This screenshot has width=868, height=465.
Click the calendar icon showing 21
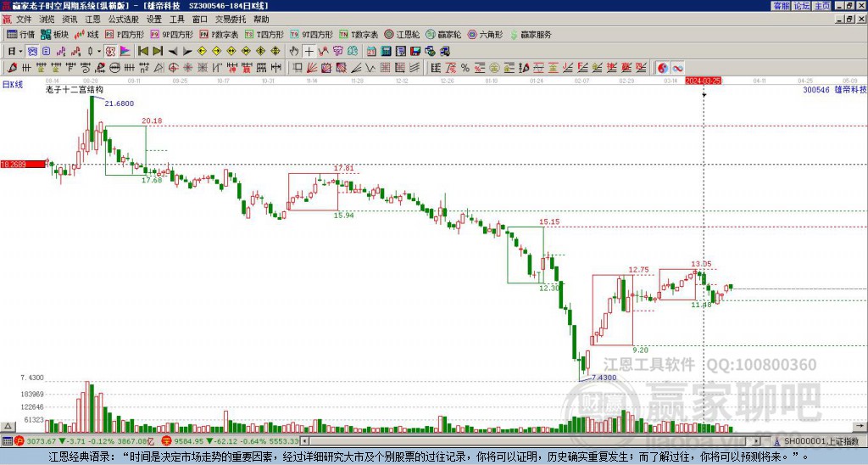(x=371, y=51)
